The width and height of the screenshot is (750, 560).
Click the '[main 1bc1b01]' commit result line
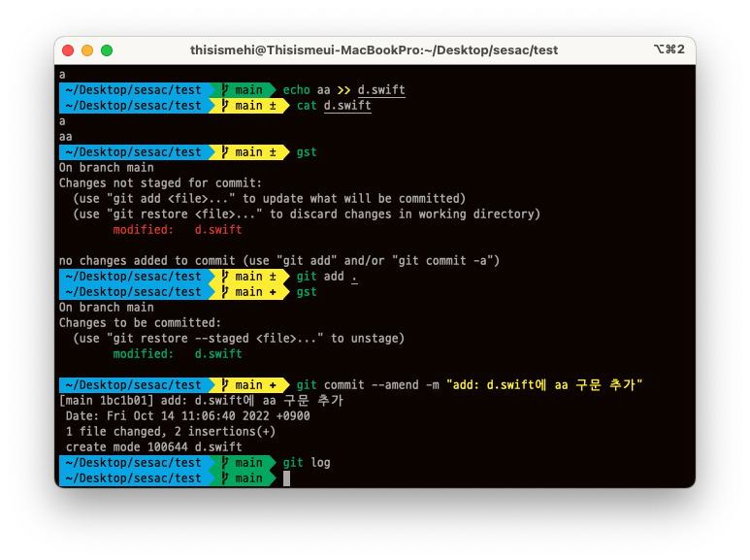point(201,401)
